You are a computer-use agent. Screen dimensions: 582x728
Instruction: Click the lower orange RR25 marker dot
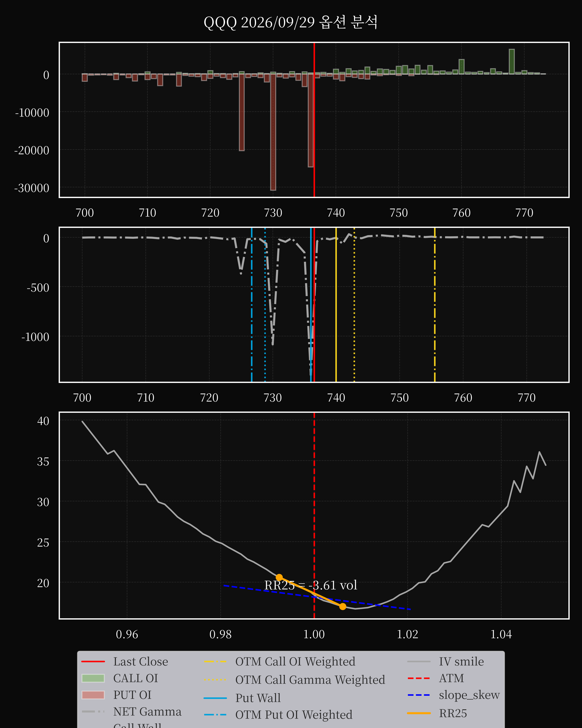342,606
